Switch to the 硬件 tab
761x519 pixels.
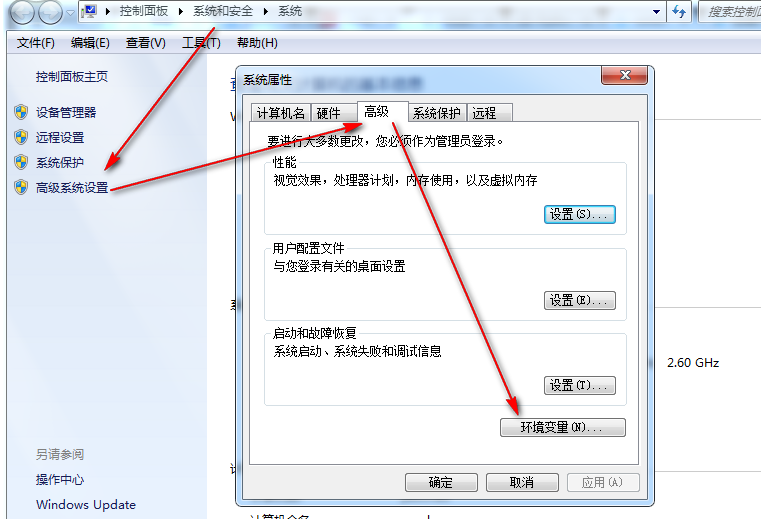(x=329, y=113)
